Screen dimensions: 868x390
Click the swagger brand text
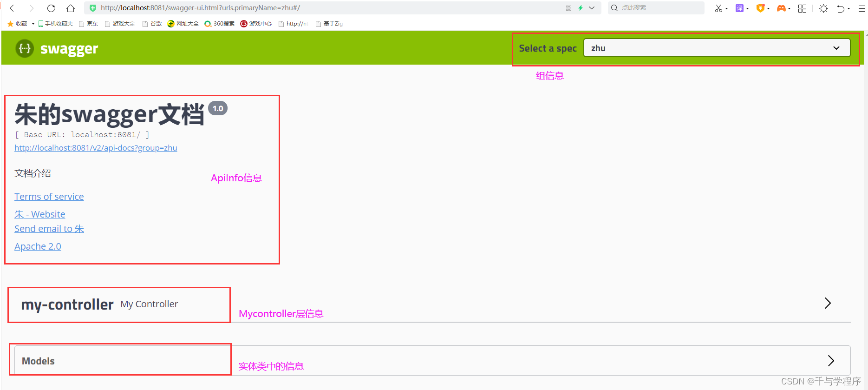coord(69,49)
